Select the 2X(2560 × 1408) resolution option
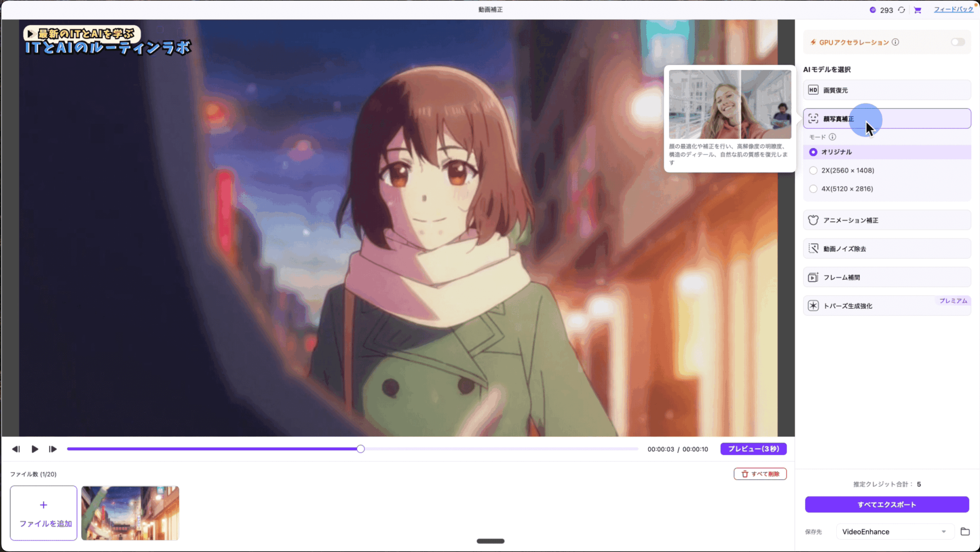Screen dimensions: 980x552 (x=813, y=170)
